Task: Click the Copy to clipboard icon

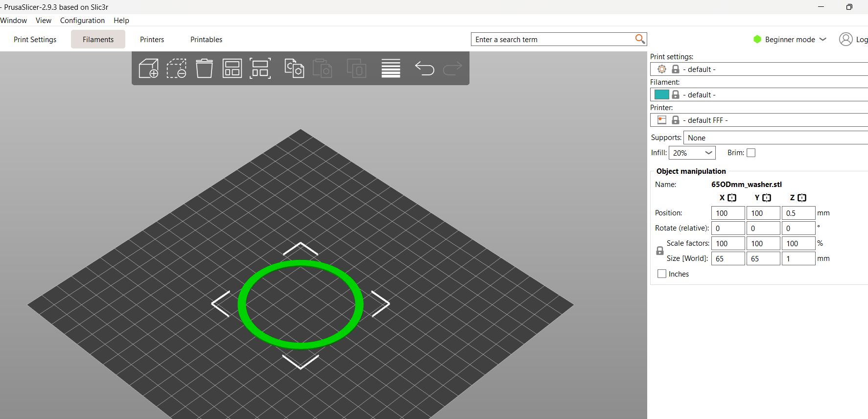Action: point(294,69)
